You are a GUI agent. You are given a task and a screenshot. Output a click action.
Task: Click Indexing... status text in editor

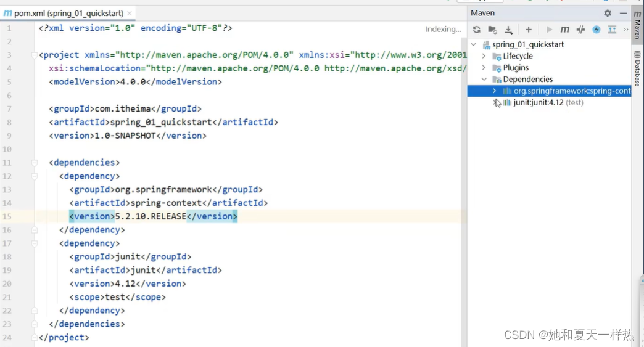pyautogui.click(x=443, y=29)
